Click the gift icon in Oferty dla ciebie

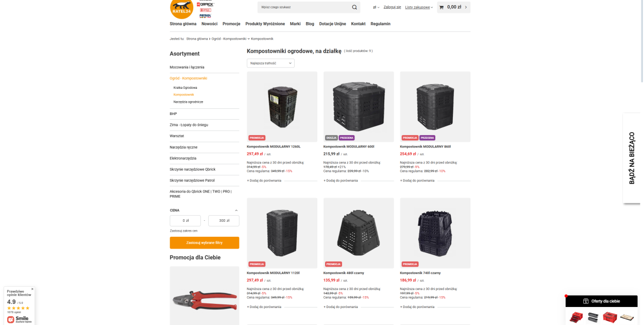(586, 301)
